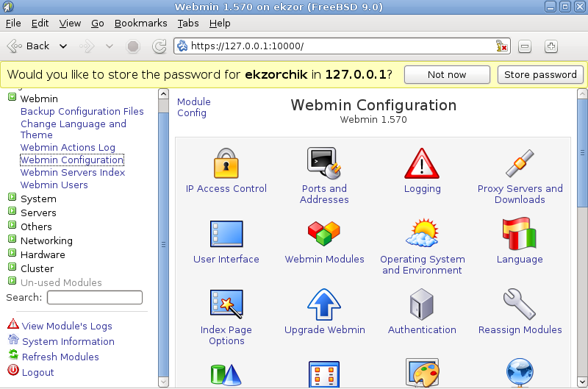Click the Forward navigation arrow
Screen dimensions: 588x389
tap(87, 46)
